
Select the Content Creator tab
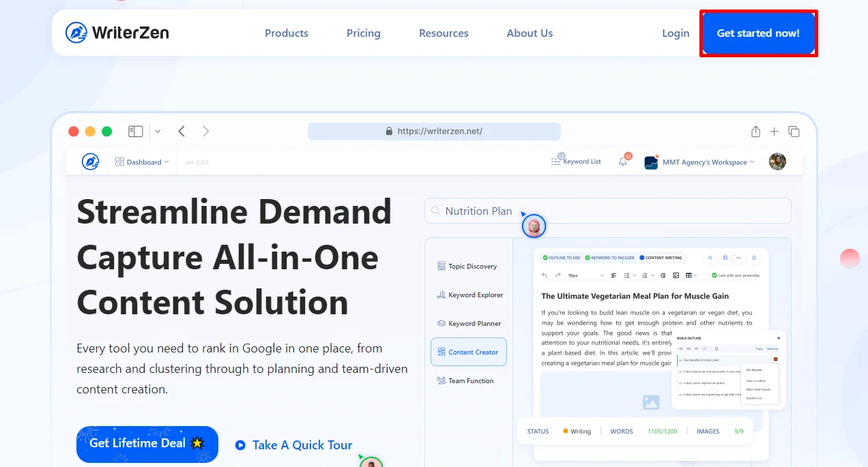coord(469,352)
